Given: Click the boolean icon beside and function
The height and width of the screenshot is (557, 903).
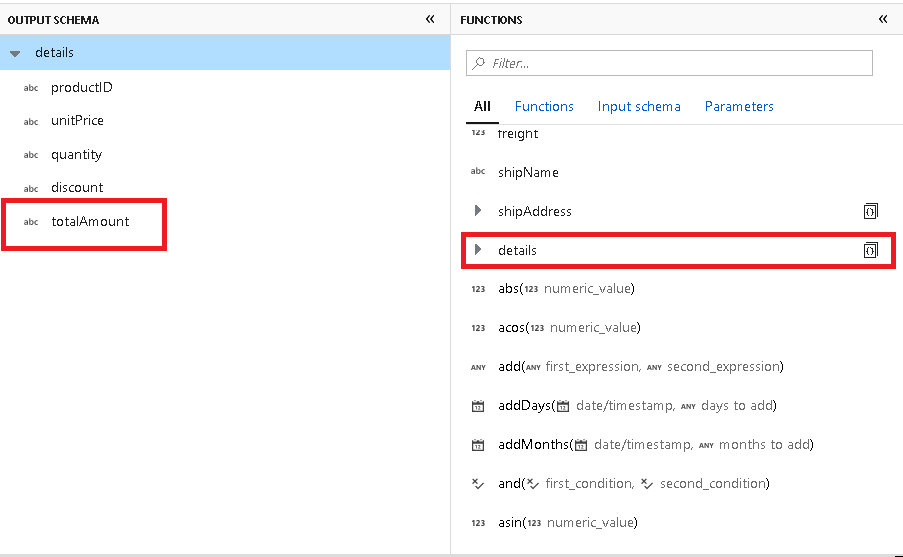Looking at the screenshot, I should coord(478,484).
